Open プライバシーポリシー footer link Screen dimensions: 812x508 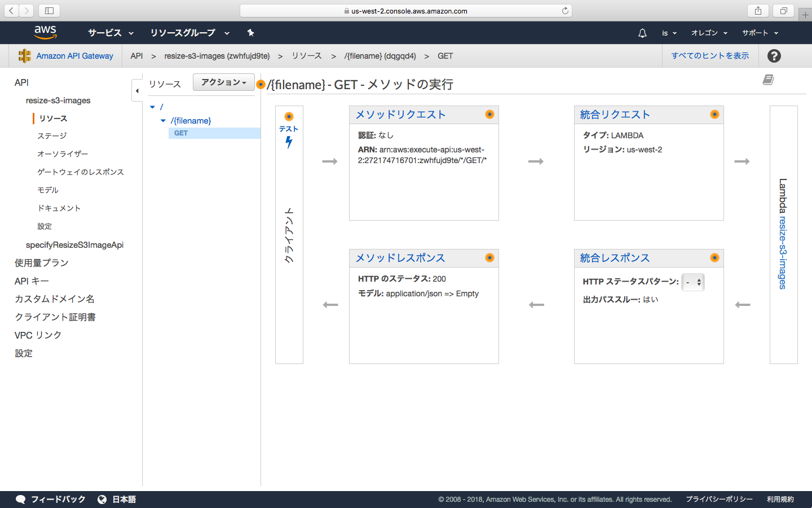tap(719, 500)
